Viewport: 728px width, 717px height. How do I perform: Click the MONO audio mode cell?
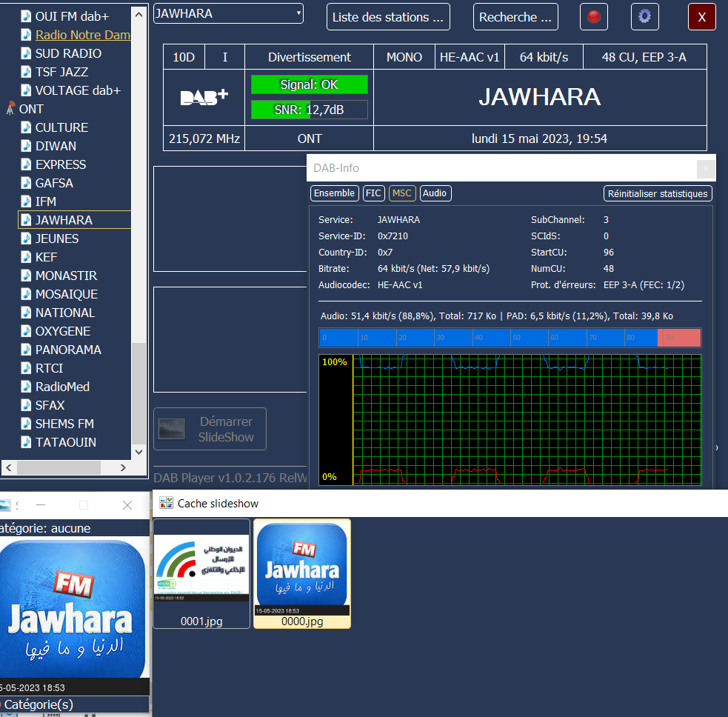(x=404, y=57)
